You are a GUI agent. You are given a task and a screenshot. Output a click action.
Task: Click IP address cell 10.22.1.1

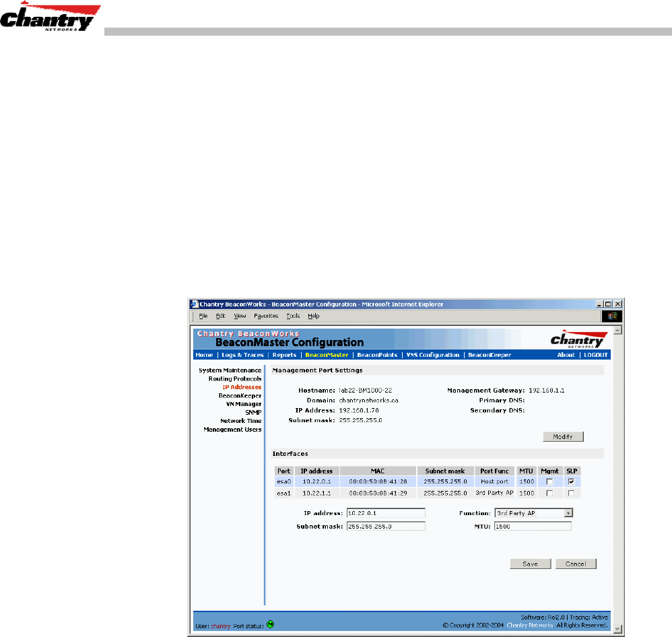(316, 494)
